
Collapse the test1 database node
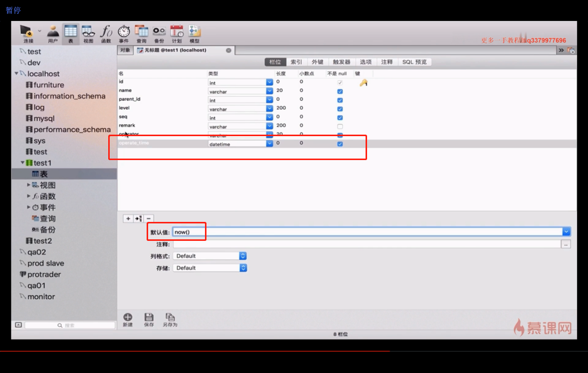point(22,163)
